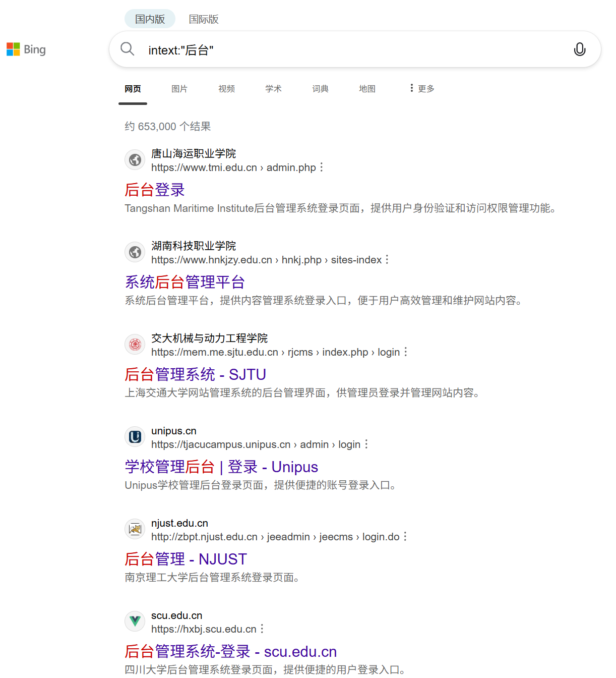Click the Bing logo
616x678 pixels.
[26, 49]
